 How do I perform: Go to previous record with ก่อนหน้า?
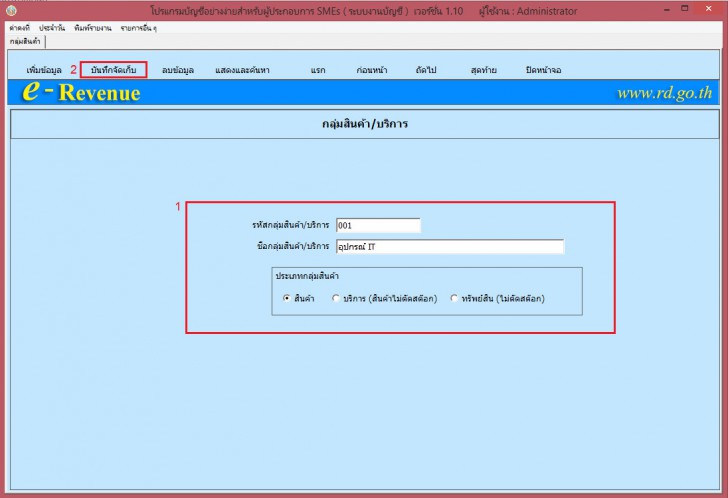pyautogui.click(x=372, y=70)
